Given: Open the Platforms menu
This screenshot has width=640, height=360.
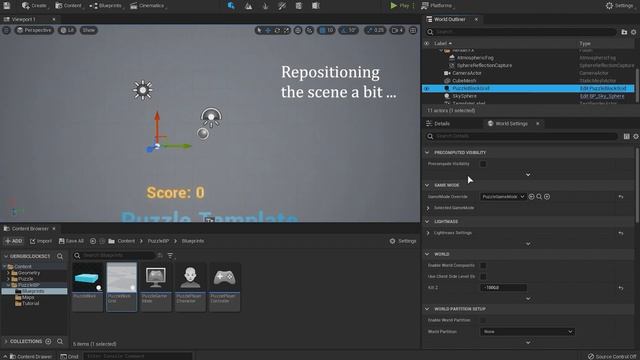Looking at the screenshot, I should [x=438, y=6].
